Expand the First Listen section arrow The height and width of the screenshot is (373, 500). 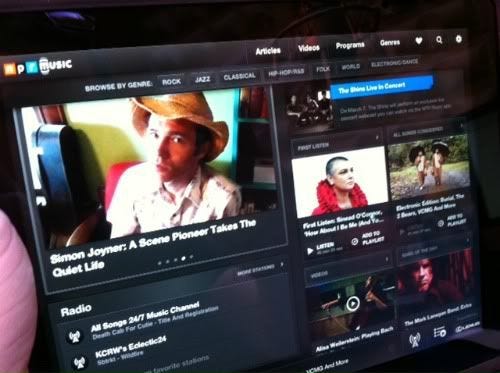377,137
